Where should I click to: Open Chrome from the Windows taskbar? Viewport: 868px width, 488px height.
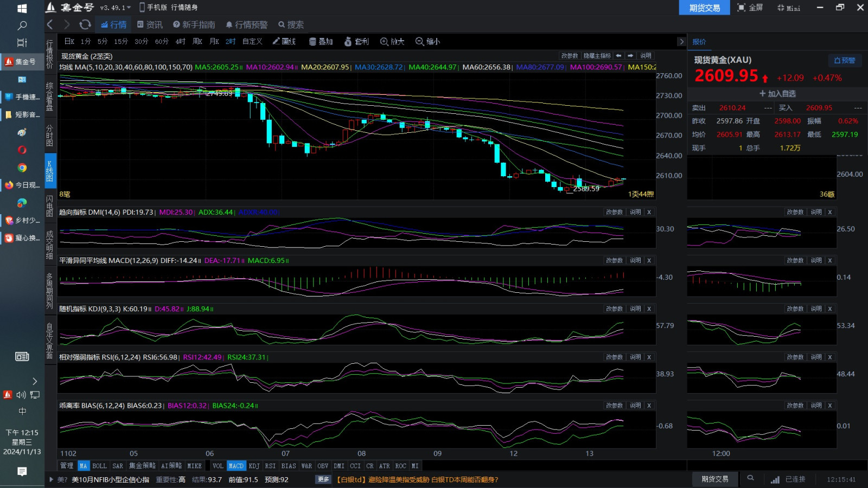[x=22, y=168]
